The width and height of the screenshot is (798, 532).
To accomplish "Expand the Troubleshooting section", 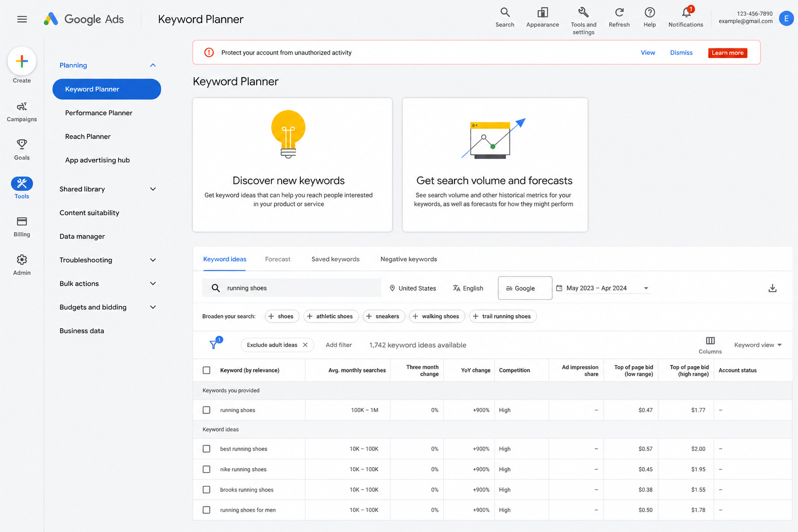I will 153,260.
